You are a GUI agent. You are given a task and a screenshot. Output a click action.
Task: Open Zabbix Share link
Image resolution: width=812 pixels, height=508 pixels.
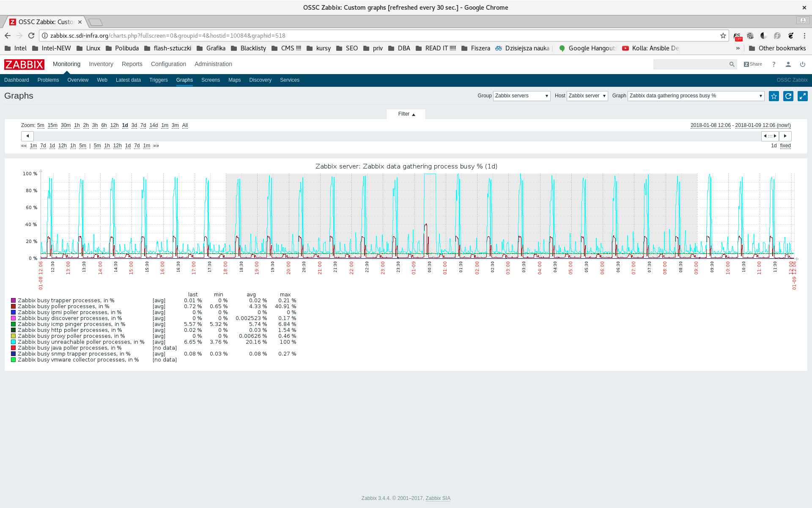point(753,64)
